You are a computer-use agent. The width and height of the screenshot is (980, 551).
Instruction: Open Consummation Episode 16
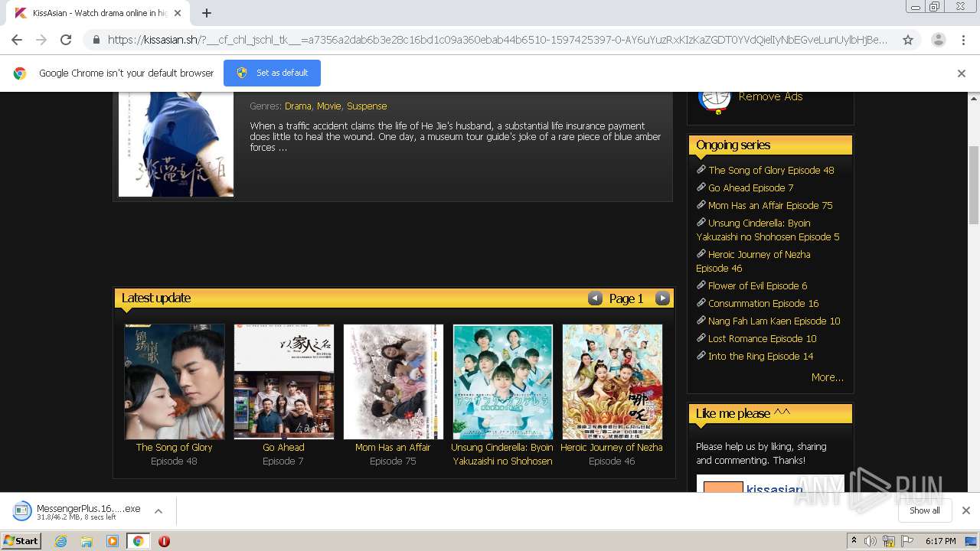[x=763, y=303]
